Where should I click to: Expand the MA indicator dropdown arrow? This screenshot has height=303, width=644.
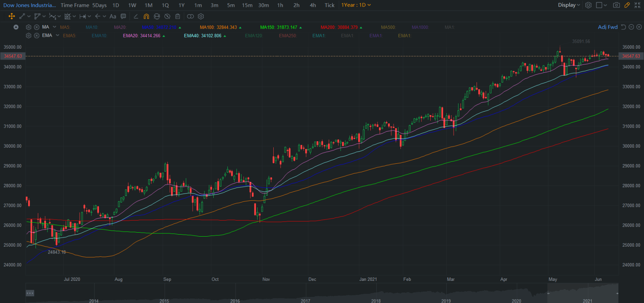(x=54, y=27)
